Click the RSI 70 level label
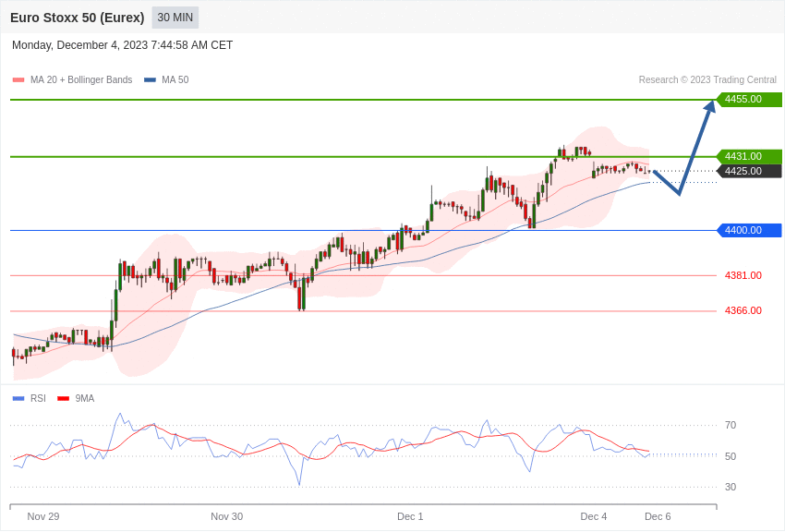785x532 pixels. [731, 426]
